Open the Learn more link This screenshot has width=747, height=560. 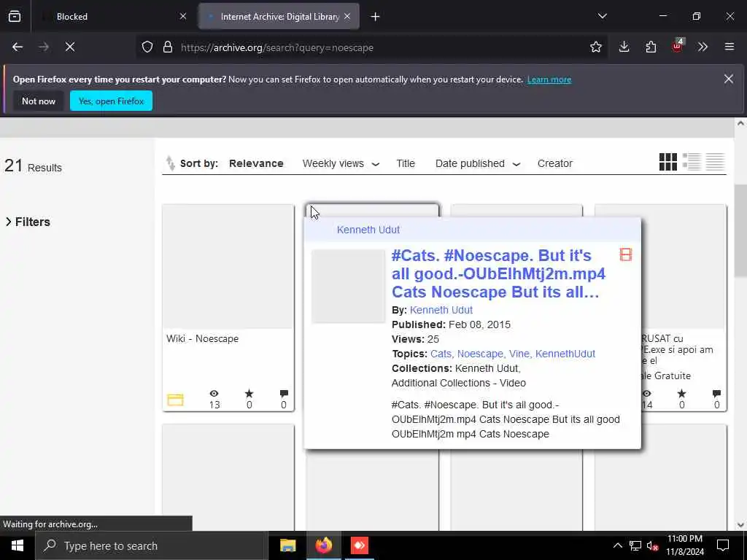click(549, 79)
